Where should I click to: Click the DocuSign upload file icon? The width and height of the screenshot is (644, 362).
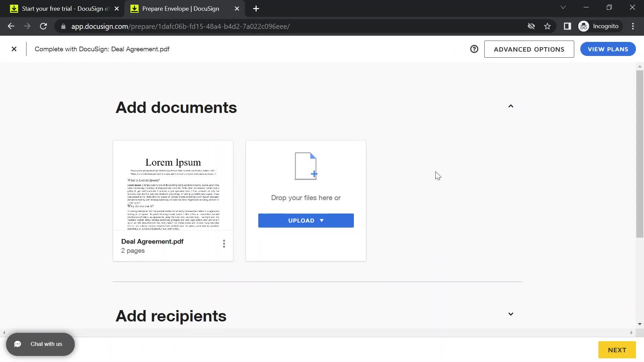pos(306,165)
